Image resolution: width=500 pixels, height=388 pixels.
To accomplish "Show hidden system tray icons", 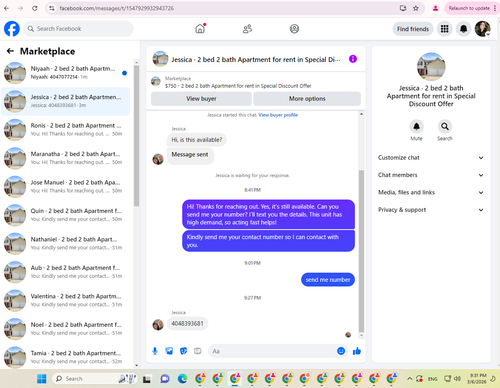I will point(410,379).
